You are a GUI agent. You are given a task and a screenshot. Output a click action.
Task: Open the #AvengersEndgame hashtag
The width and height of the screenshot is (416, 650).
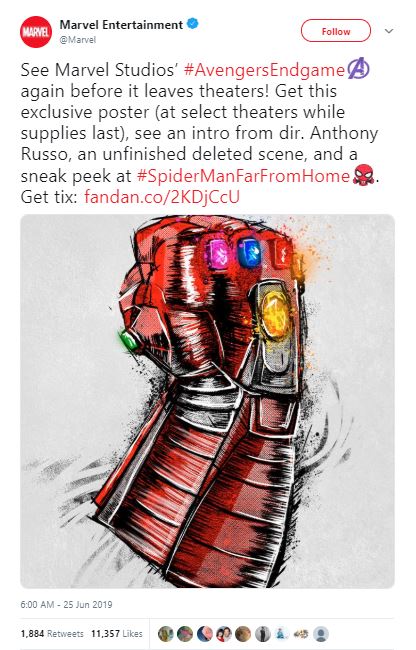pos(264,70)
